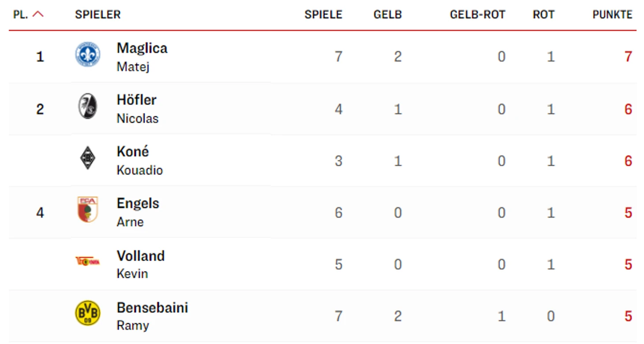Image resolution: width=644 pixels, height=344 pixels.
Task: Open player Bensebaini Ramy
Action: coord(152,316)
